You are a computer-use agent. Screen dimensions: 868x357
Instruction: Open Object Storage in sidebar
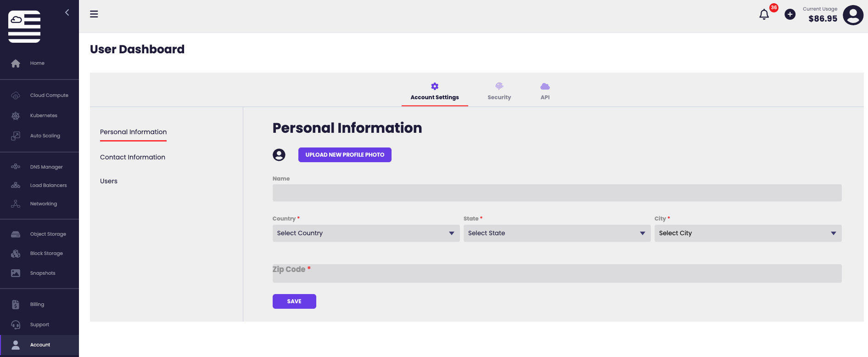[48, 234]
